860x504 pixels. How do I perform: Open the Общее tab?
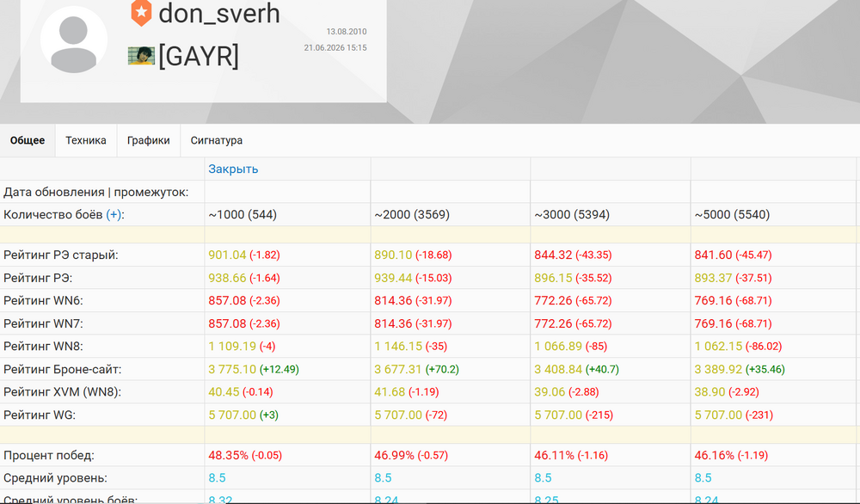coord(28,140)
